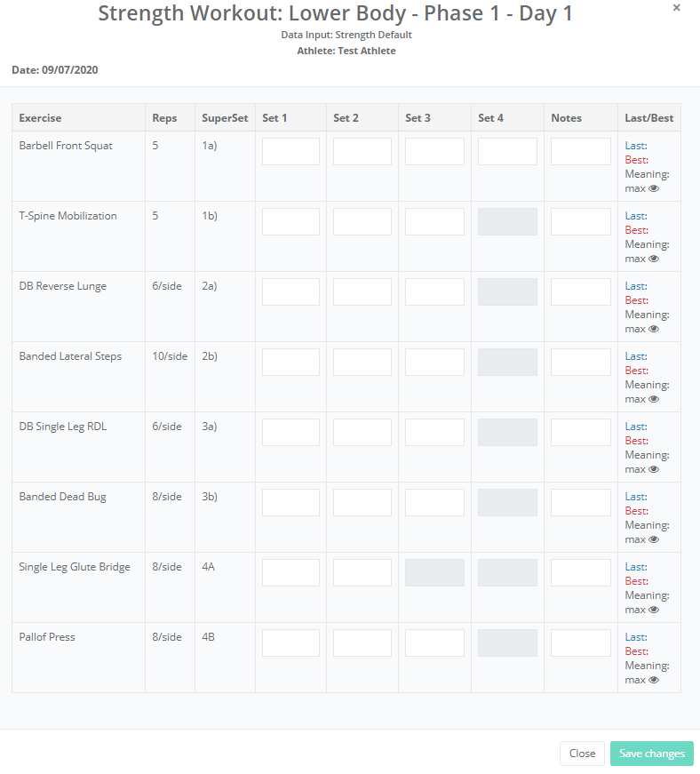Close the workout dialog with the X icon
This screenshot has height=774, width=700.
click(677, 8)
